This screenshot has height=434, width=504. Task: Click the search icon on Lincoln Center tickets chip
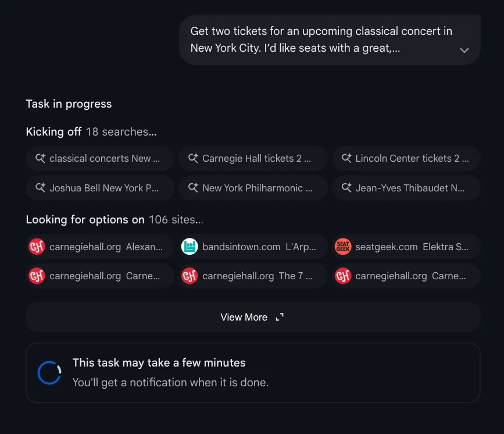click(x=346, y=158)
